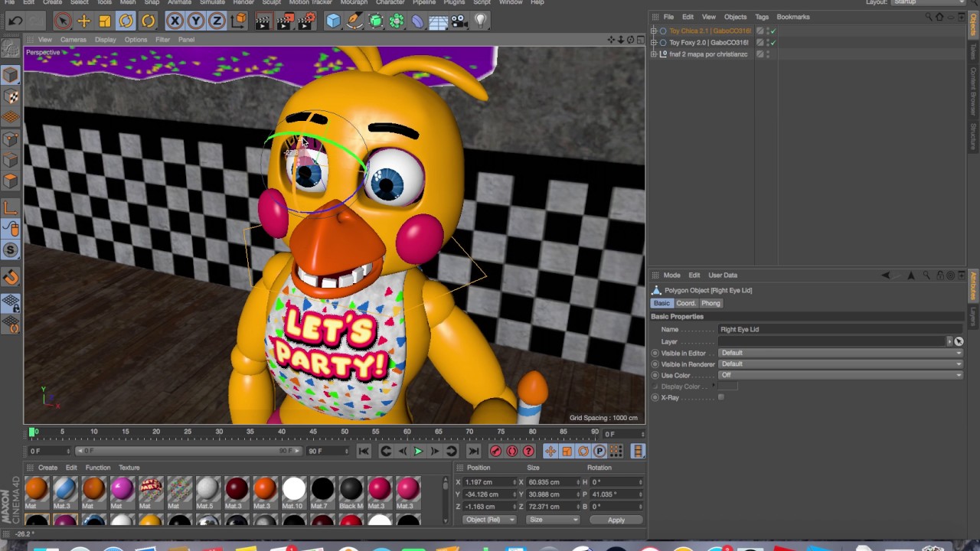This screenshot has width=980, height=551.
Task: Toggle parameter keyframe recording P icon
Action: click(x=599, y=452)
